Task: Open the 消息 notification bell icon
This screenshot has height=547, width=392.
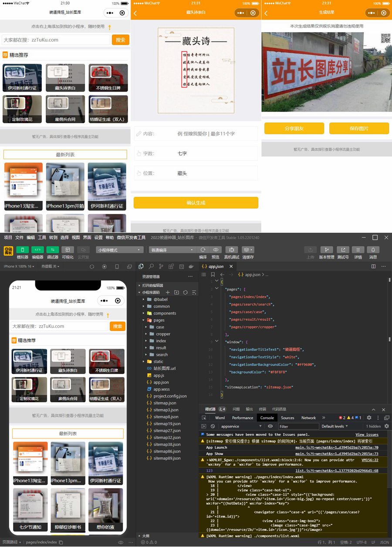Action: point(373,250)
